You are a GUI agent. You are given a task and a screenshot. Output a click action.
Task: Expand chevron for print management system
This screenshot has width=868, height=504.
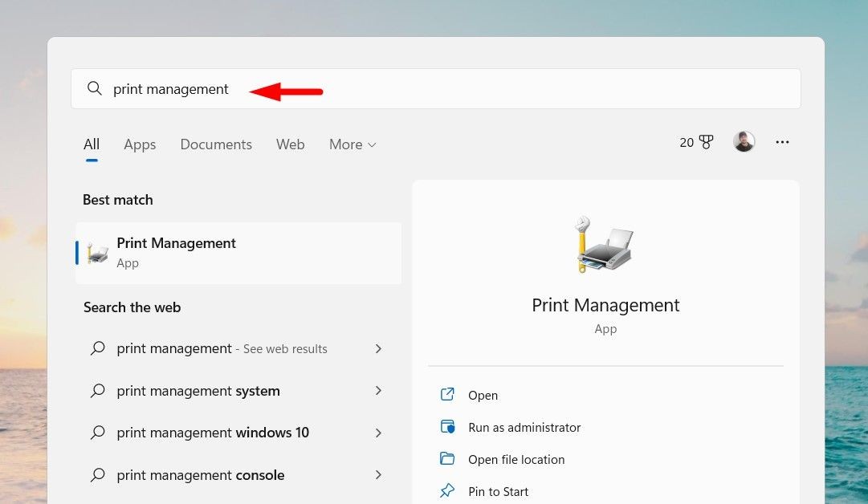click(379, 391)
